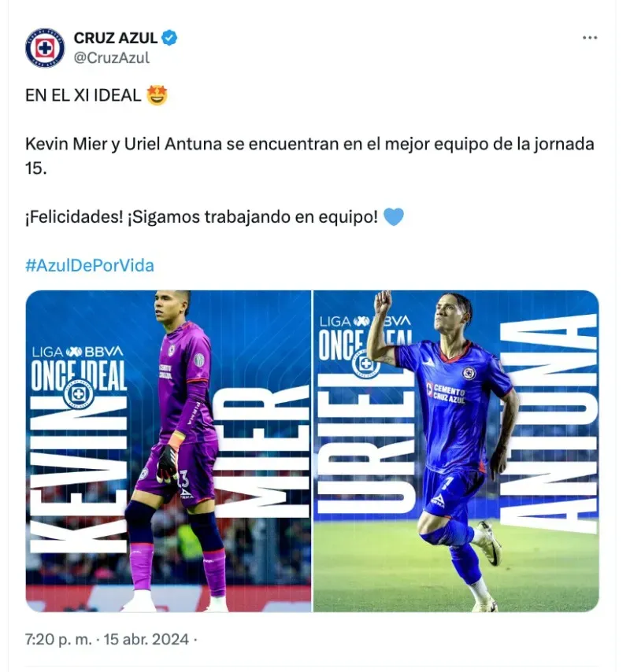
Task: Click Liga BBVA logo in Antuna image
Action: point(365,321)
